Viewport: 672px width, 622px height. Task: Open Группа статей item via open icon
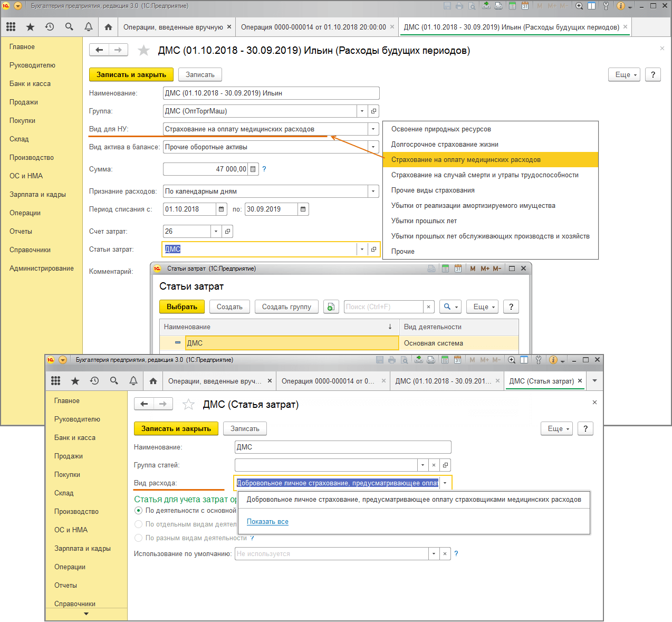(446, 465)
